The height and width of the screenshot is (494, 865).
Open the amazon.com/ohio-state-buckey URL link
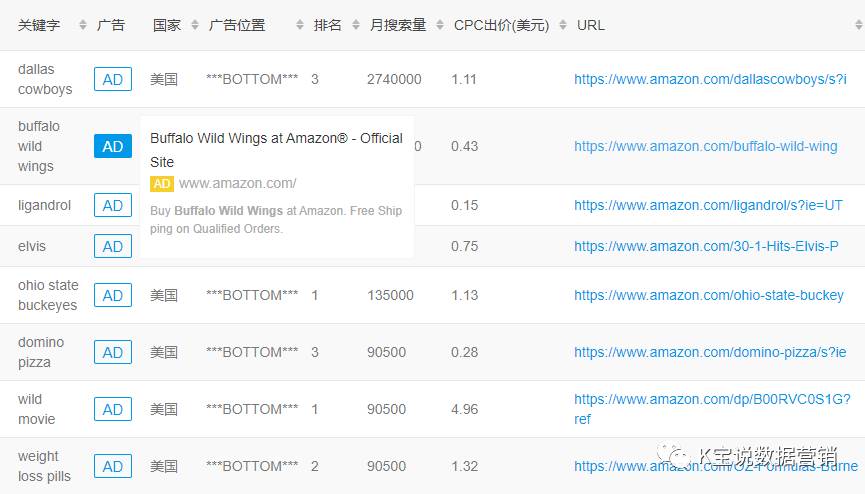pyautogui.click(x=709, y=295)
